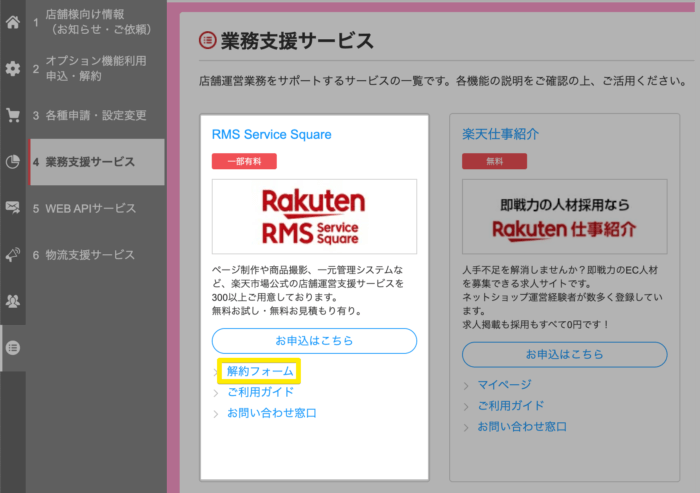Viewport: 700px width, 493px height.
Task: Click chevron beside 楽天仕事紹介 ご利用ガイド
Action: [x=466, y=407]
